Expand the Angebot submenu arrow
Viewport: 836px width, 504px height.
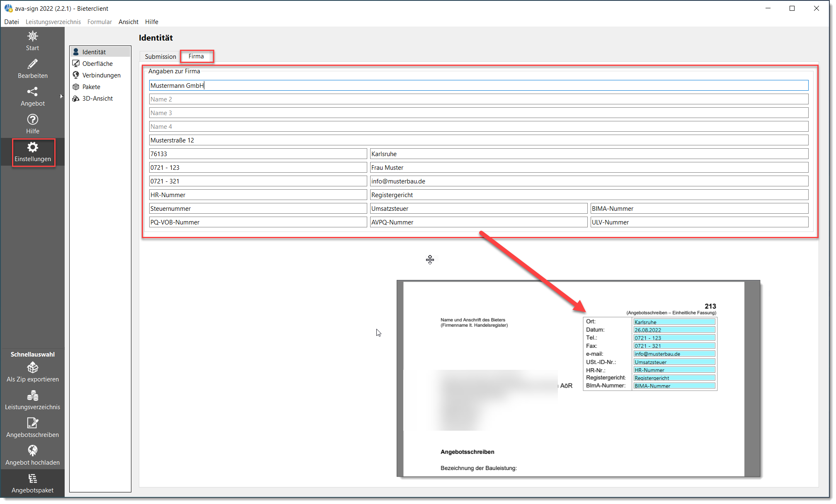point(61,96)
